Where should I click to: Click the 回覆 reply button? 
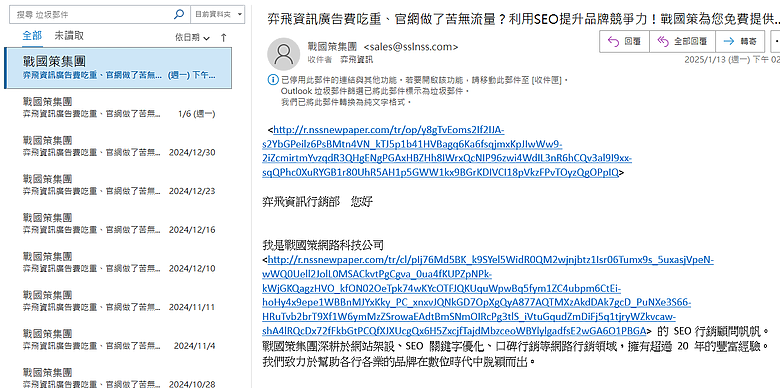pos(624,41)
